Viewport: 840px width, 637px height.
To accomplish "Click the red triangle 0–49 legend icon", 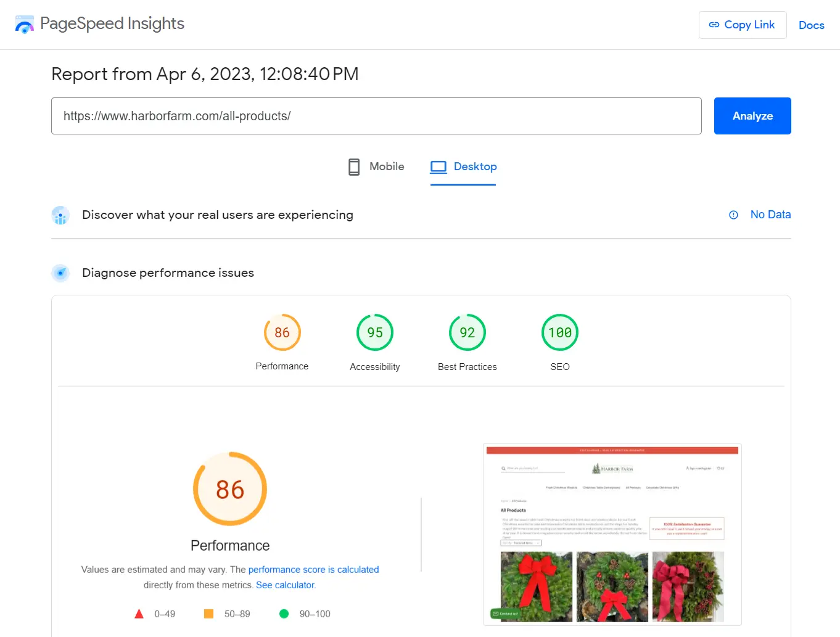I will pos(139,614).
